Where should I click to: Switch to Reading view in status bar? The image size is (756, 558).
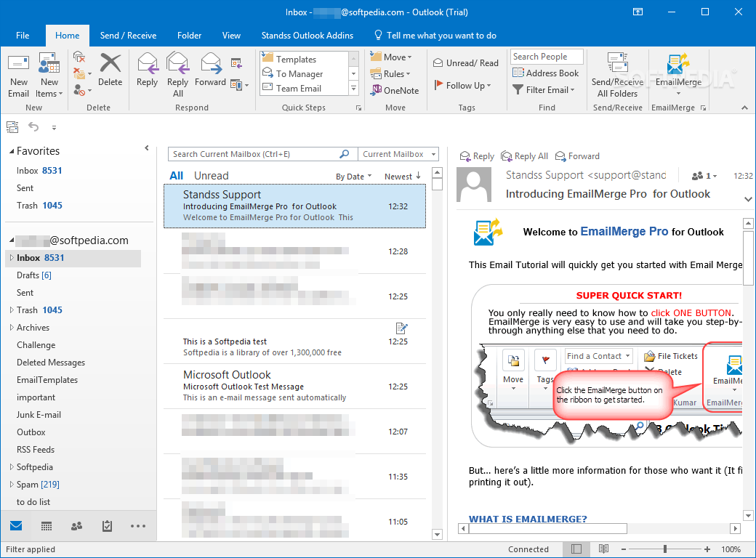pos(603,549)
